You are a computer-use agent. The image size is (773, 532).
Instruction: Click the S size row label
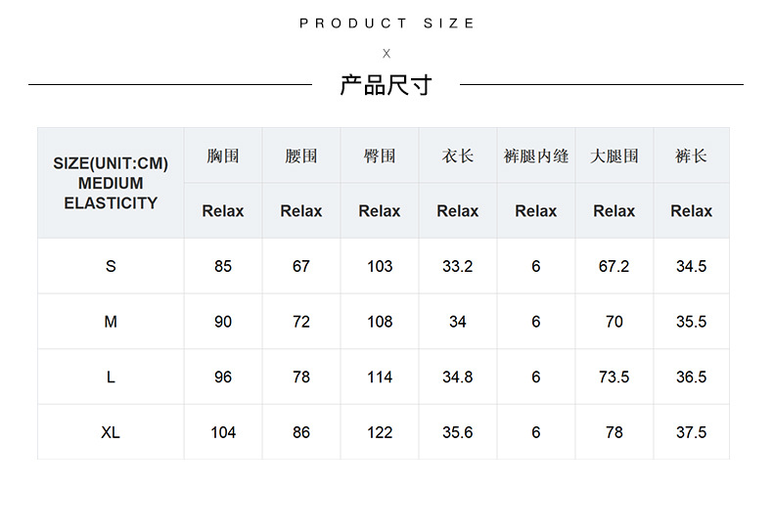pyautogui.click(x=111, y=266)
